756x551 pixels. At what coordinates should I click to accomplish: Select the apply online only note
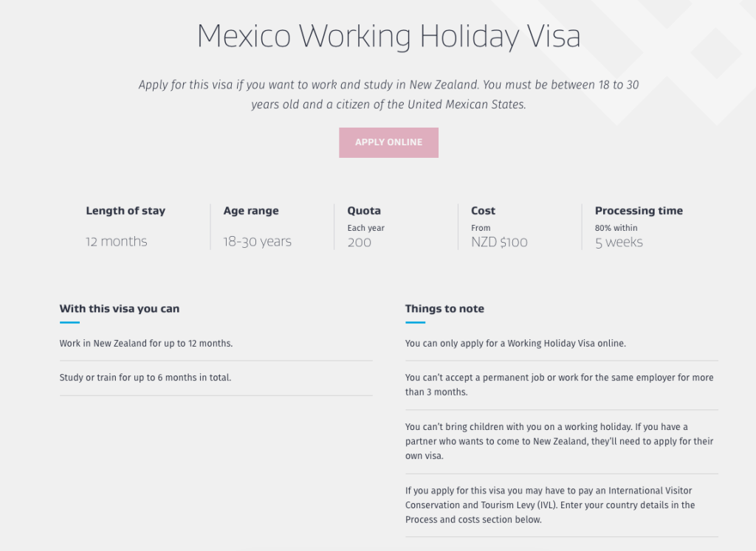coord(515,344)
